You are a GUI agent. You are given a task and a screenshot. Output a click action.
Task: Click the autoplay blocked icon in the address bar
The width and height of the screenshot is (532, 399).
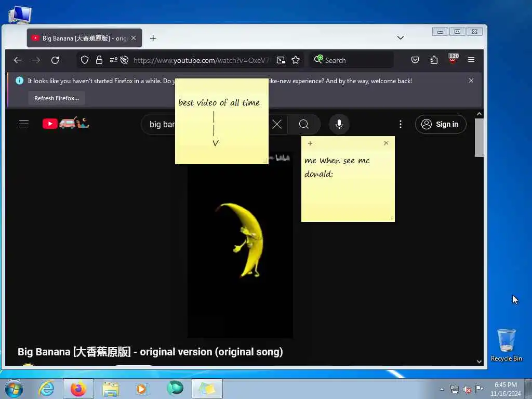(x=125, y=60)
